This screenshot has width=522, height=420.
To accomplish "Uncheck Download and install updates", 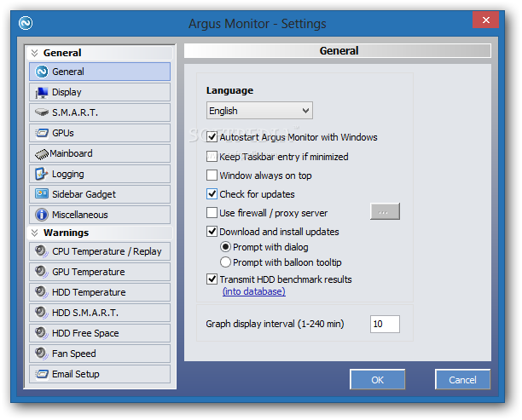I will (212, 232).
